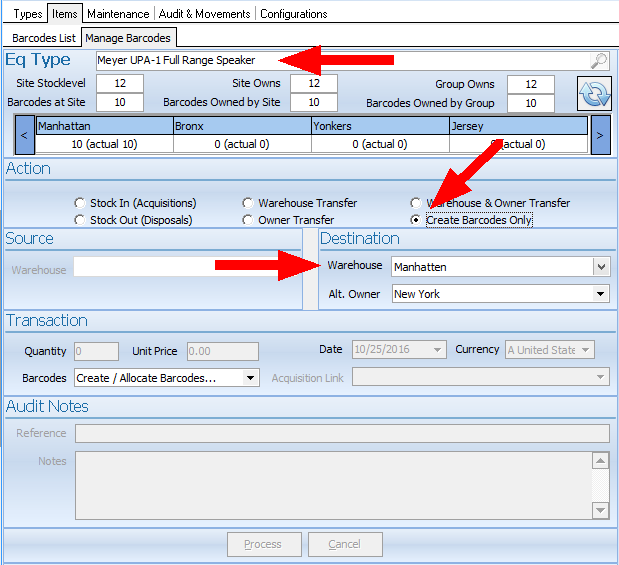Select the Stock In (Acquisitions) option
Image resolution: width=619 pixels, height=565 pixels.
click(81, 203)
